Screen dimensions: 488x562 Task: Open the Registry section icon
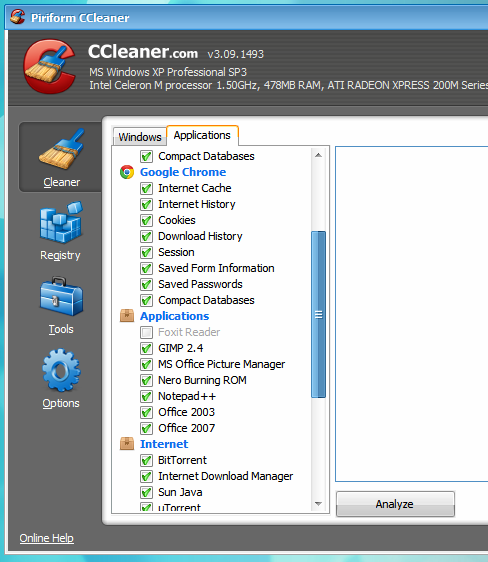(61, 222)
